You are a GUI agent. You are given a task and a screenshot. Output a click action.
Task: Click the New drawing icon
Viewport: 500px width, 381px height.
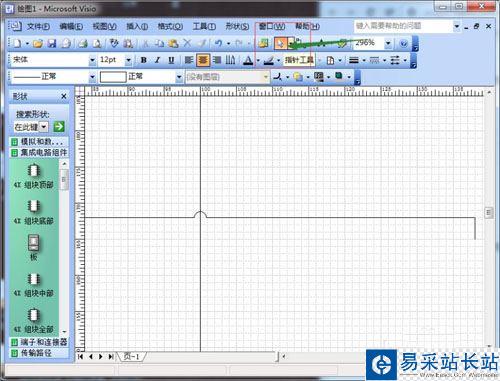[x=17, y=43]
